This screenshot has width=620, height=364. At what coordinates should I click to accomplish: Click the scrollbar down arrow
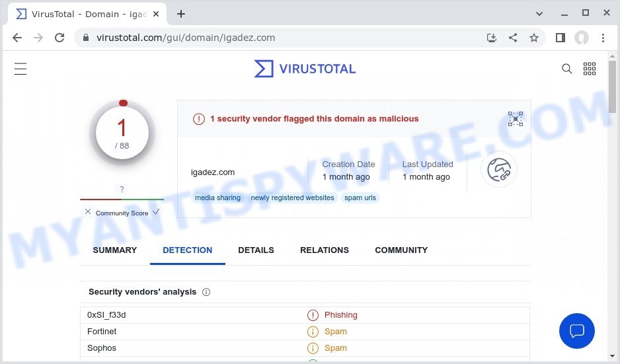[x=612, y=356]
